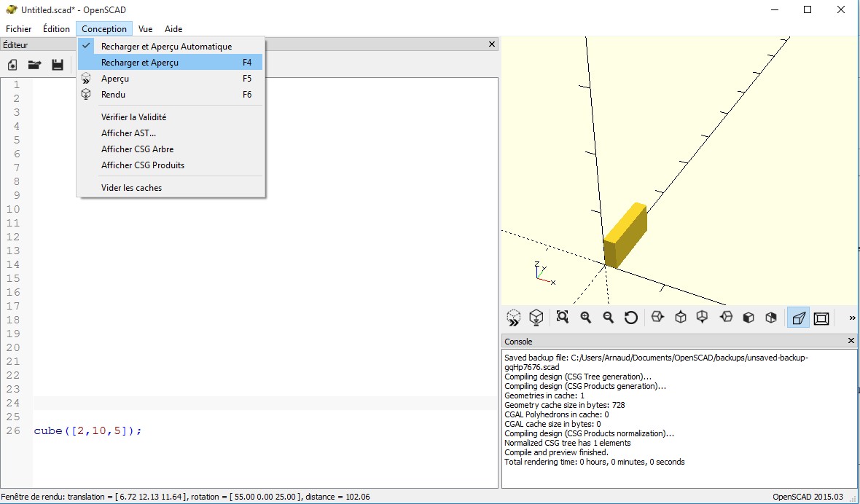Select the Aperçu F5 menu entry

(x=171, y=79)
